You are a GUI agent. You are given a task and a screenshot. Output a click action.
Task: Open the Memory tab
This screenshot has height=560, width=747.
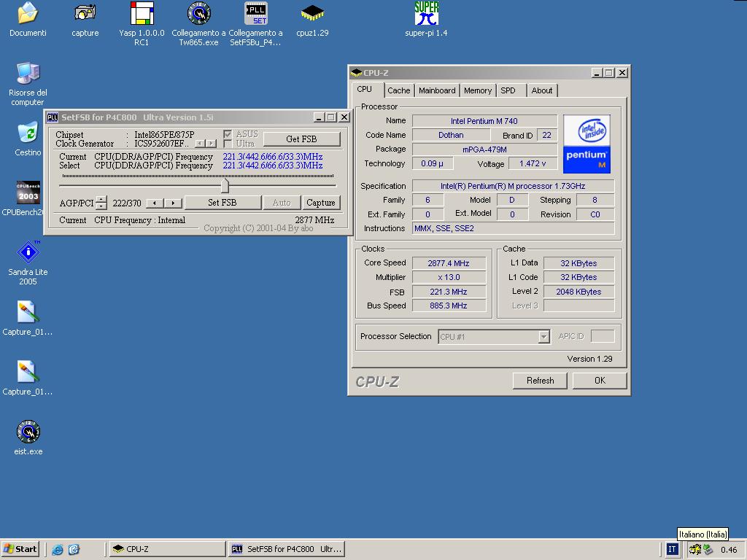pyautogui.click(x=478, y=90)
